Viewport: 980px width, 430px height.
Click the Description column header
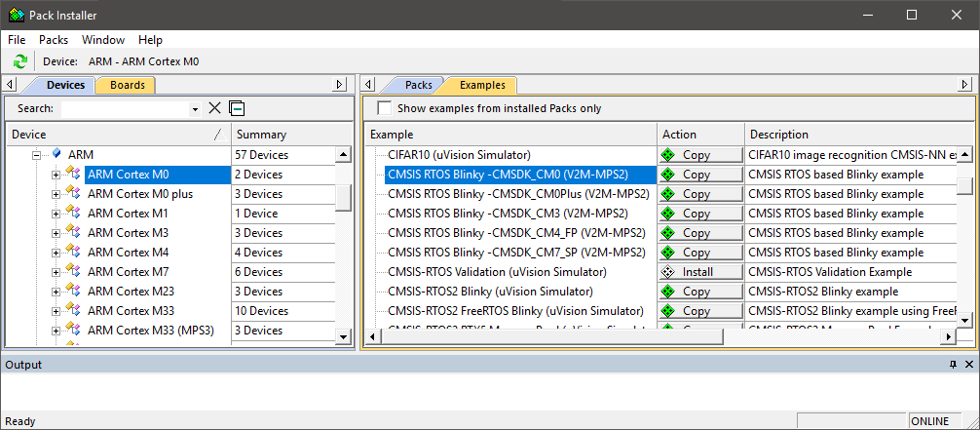(859, 134)
